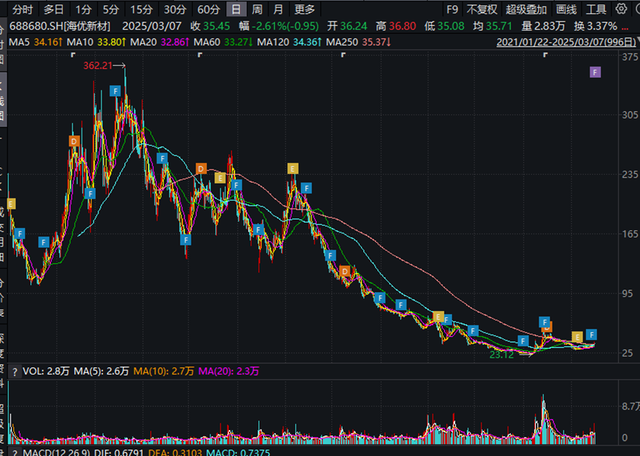Switch to 60分 period

(x=208, y=9)
